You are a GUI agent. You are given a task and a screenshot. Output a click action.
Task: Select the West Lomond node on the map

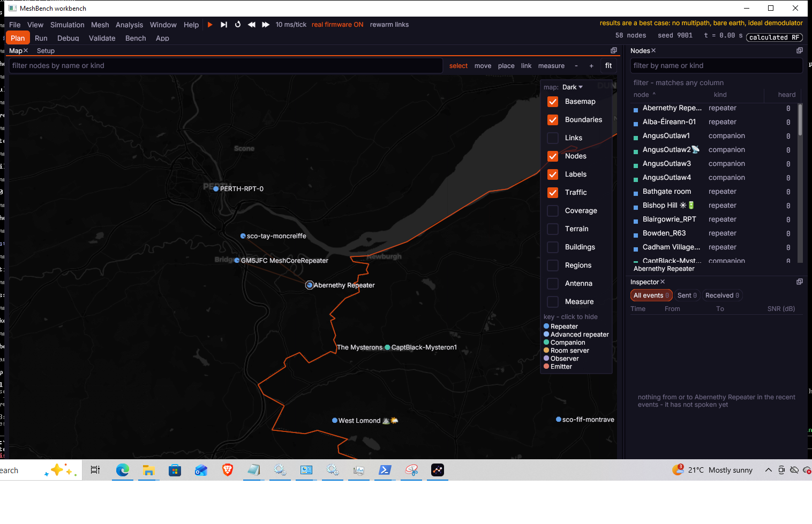(335, 421)
